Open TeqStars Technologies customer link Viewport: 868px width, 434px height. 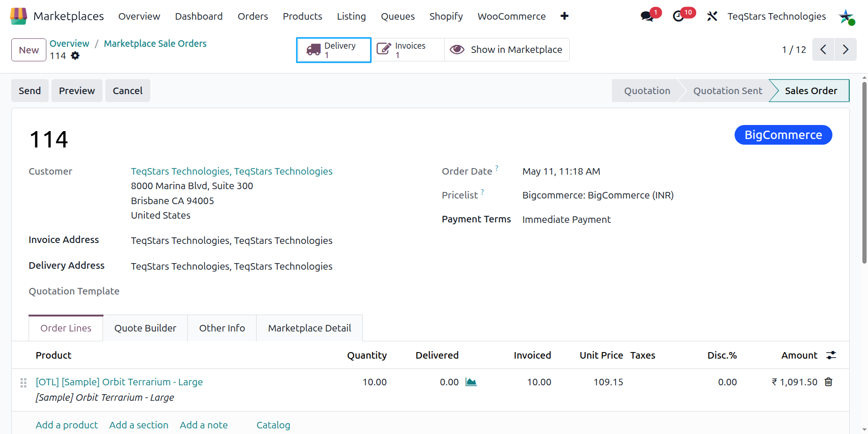tap(232, 171)
